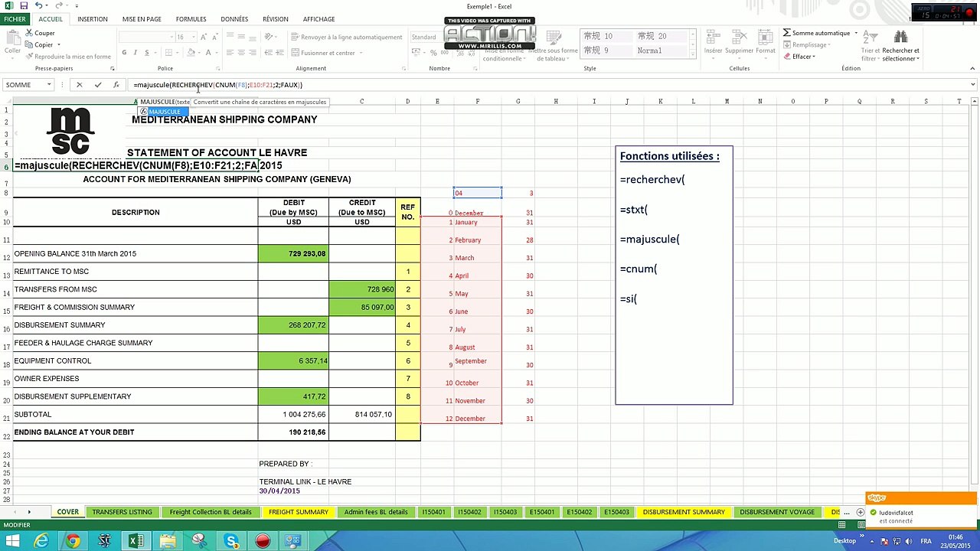Align text left in the cell
This screenshot has height=551, width=980.
click(x=230, y=53)
